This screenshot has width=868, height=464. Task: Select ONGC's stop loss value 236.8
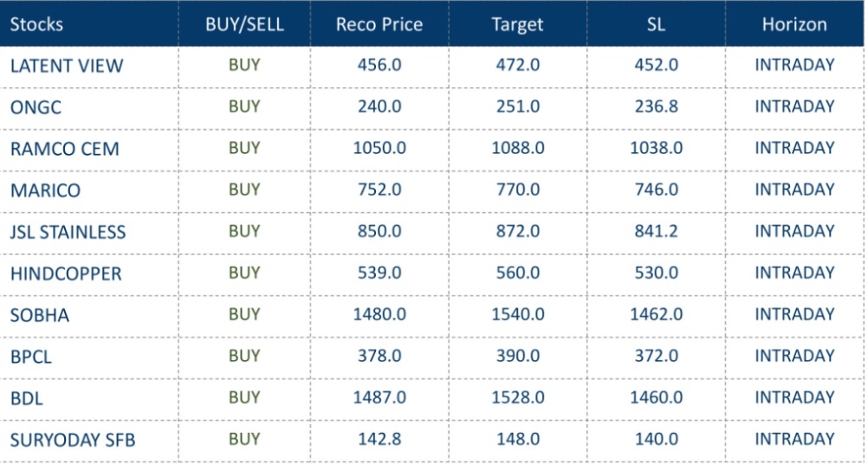coord(656,106)
